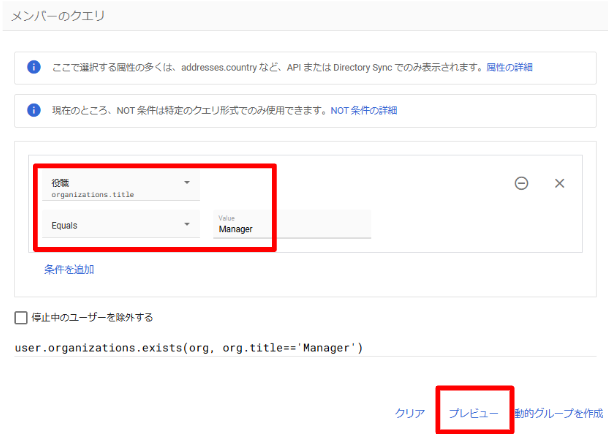Click the メンバーのクエリ heading
This screenshot has height=434, width=608.
[58, 16]
